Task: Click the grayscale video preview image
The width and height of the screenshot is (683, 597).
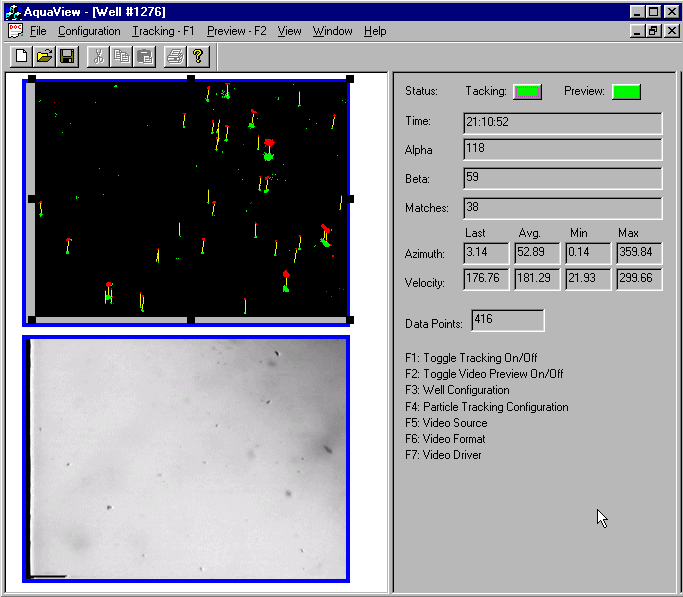Action: click(187, 459)
